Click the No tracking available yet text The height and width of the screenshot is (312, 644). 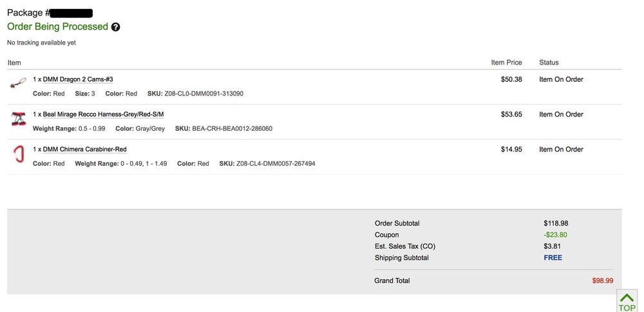coord(41,43)
